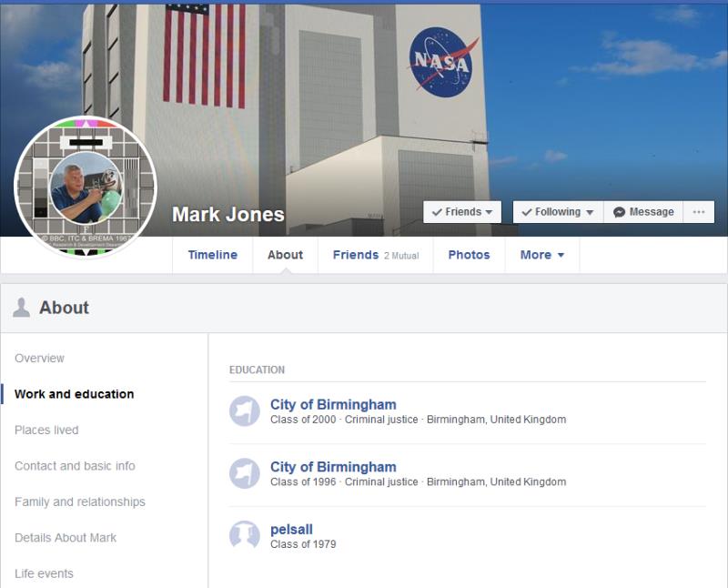Viewport: 728px width, 588px height.
Task: Select Overview in the About sidebar
Action: pos(40,359)
